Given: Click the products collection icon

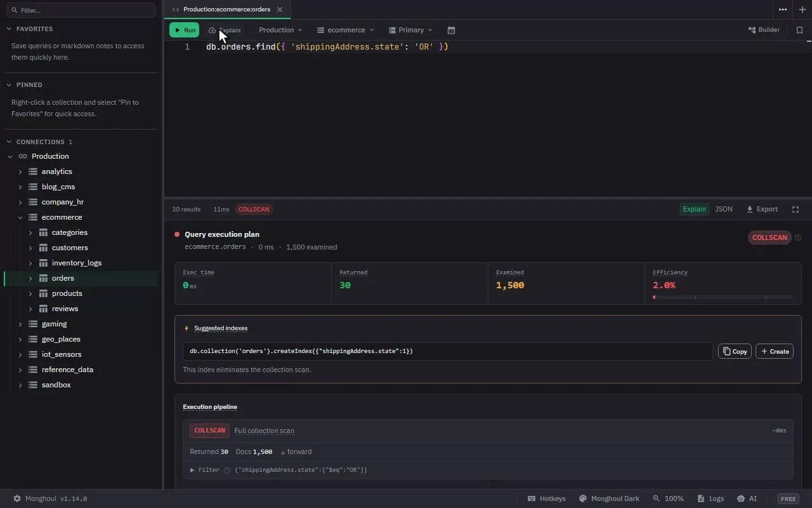Looking at the screenshot, I should (x=43, y=293).
